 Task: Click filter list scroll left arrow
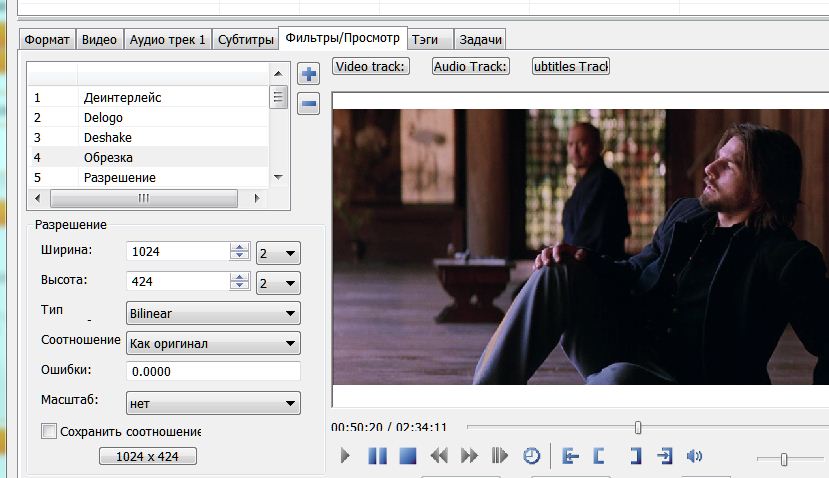point(38,198)
